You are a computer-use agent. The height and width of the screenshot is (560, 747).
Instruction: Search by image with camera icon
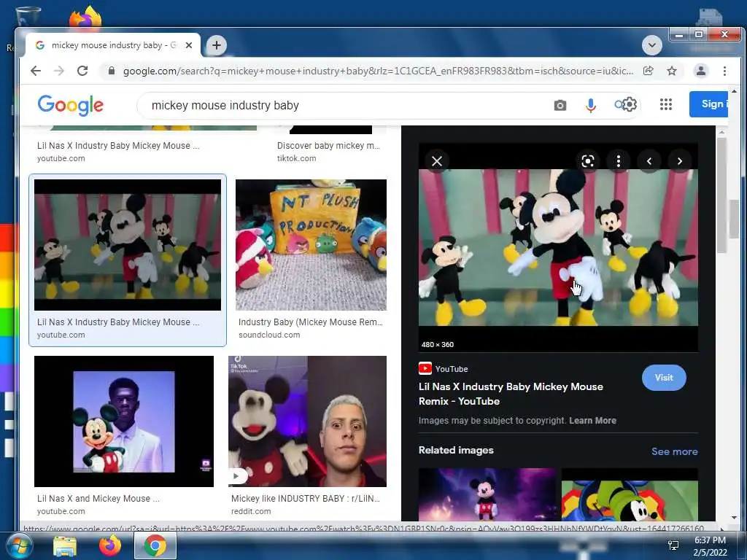pyautogui.click(x=560, y=105)
